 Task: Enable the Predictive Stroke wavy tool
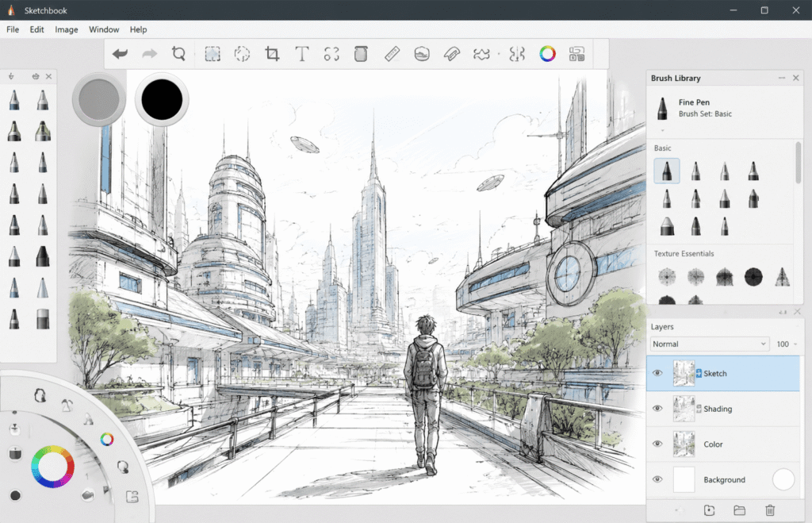point(481,53)
